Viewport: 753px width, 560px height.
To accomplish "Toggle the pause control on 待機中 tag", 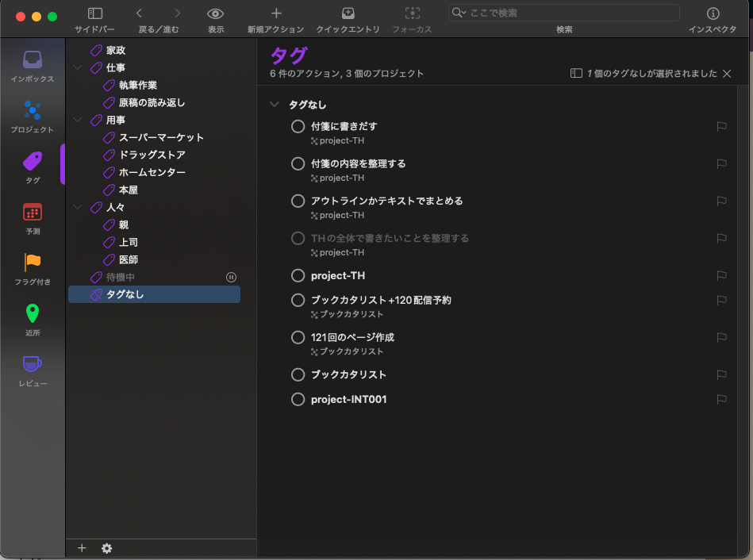I will [x=231, y=277].
